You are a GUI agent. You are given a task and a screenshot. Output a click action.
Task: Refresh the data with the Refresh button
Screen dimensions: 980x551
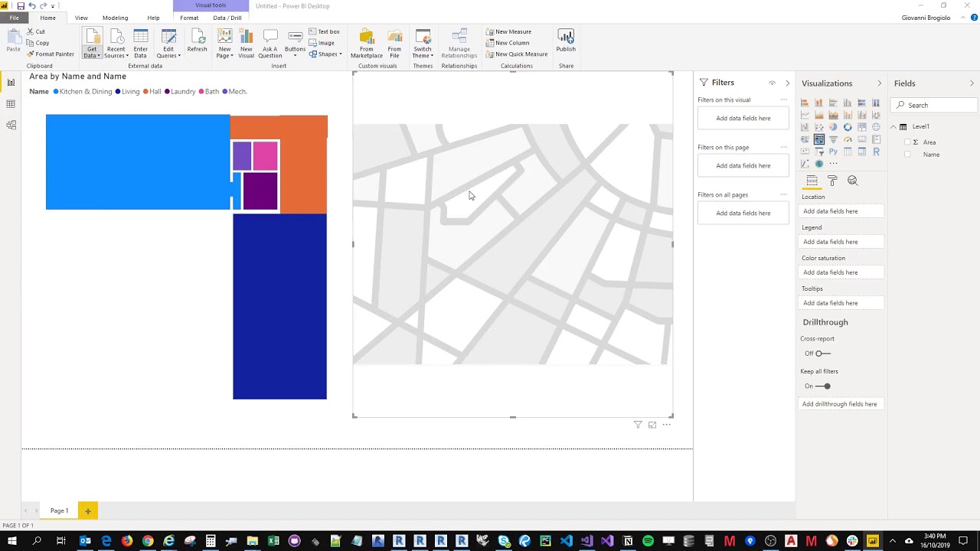click(x=197, y=41)
